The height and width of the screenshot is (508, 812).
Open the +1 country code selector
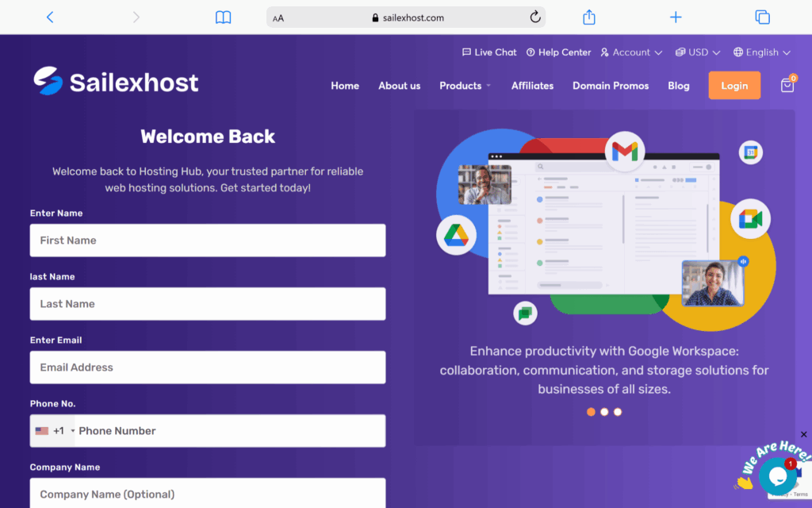(53, 431)
